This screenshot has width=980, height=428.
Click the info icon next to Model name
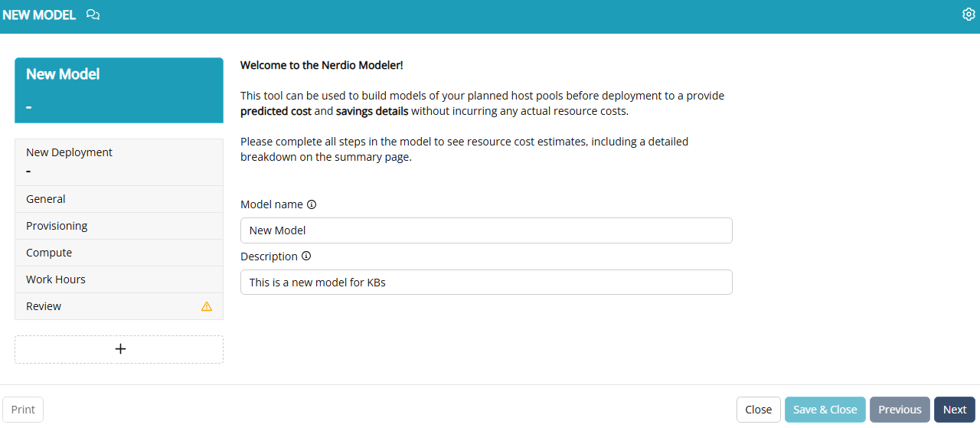click(312, 204)
